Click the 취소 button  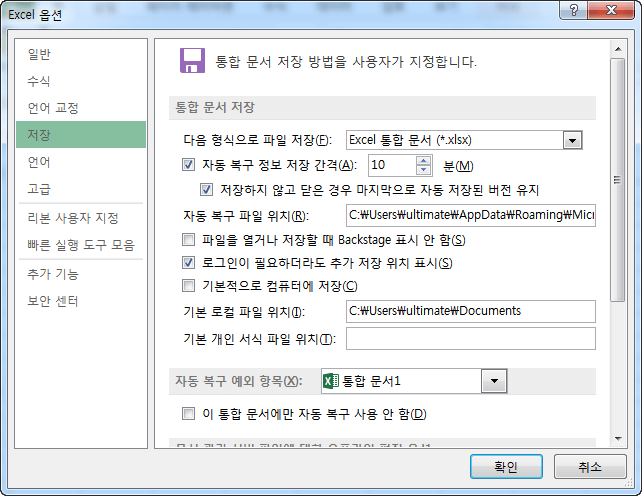point(590,467)
